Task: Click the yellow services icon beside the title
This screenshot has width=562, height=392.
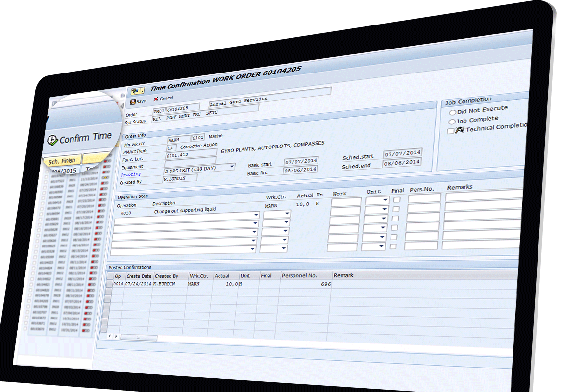Action: tap(137, 91)
